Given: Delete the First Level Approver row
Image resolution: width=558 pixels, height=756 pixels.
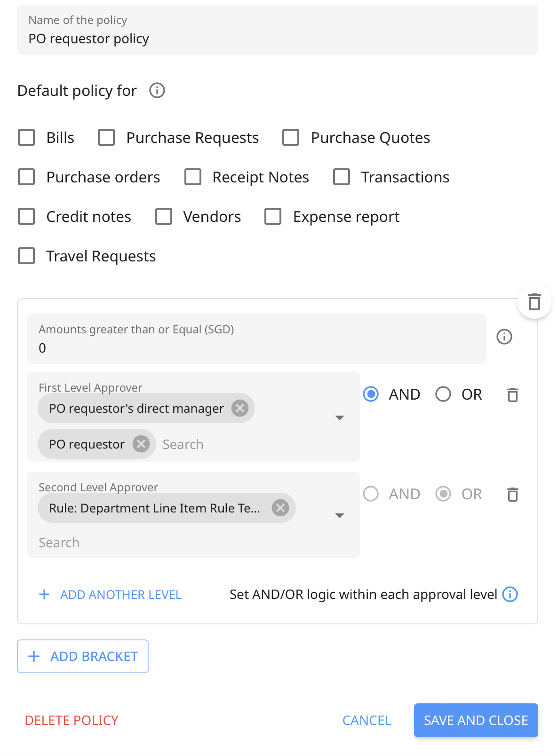Looking at the screenshot, I should point(513,395).
